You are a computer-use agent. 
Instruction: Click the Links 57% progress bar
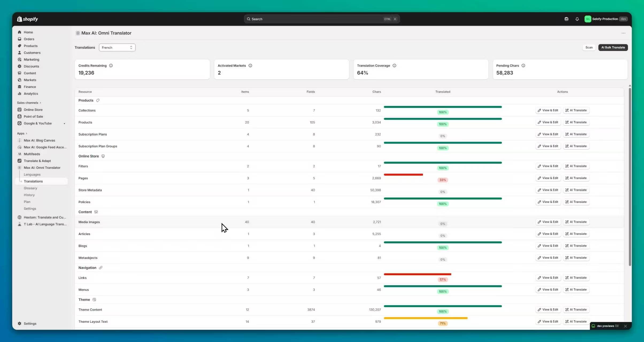click(417, 274)
